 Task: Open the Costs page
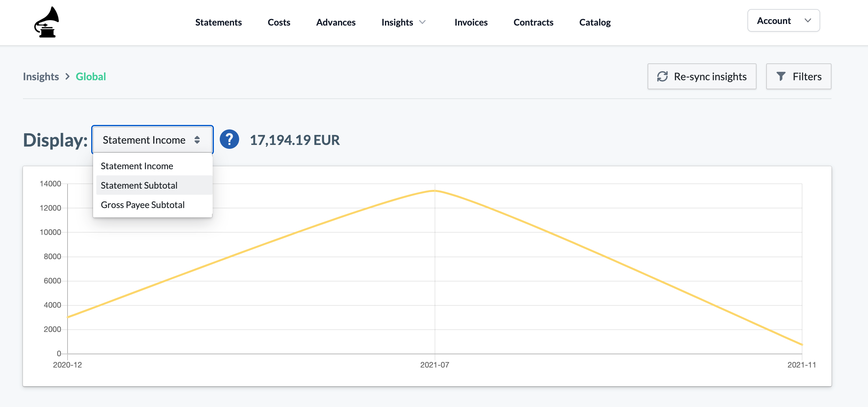coord(279,22)
